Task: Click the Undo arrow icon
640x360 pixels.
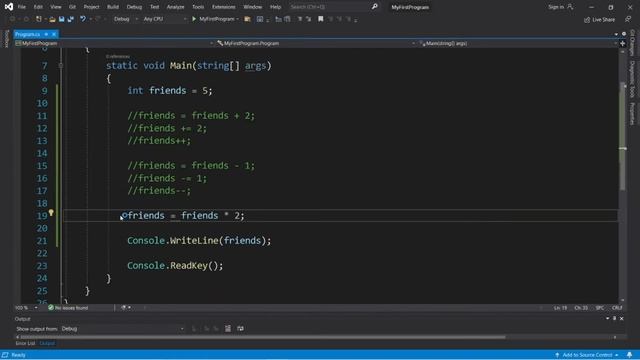Action: 83,19
